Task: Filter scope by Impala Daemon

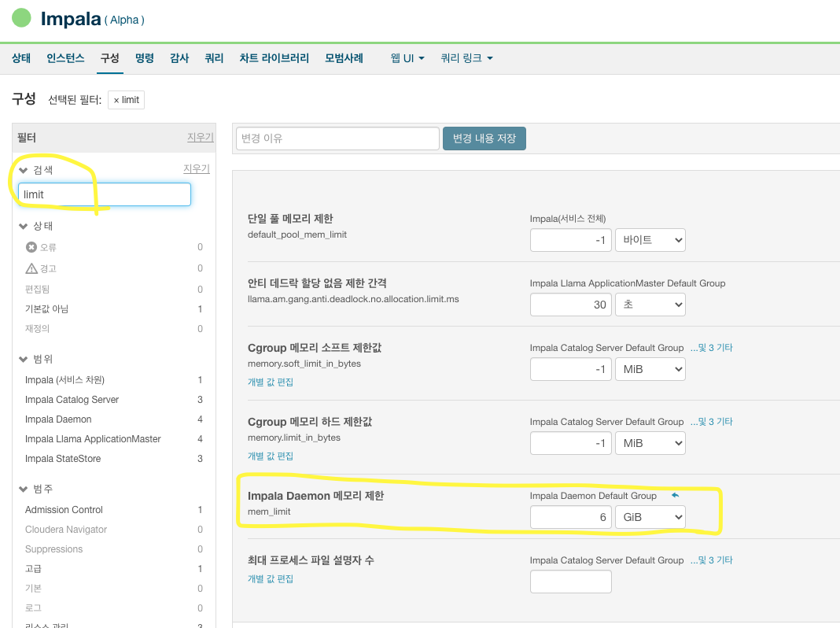Action: [58, 419]
